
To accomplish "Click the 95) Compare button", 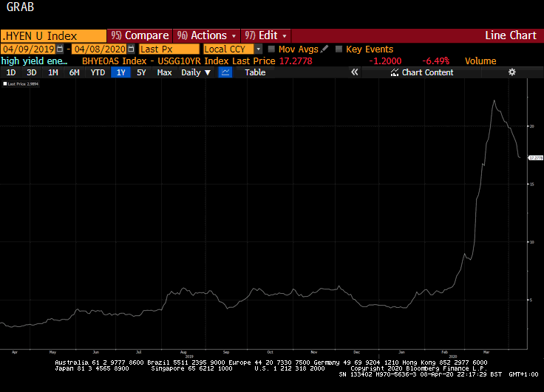I will click(x=140, y=35).
